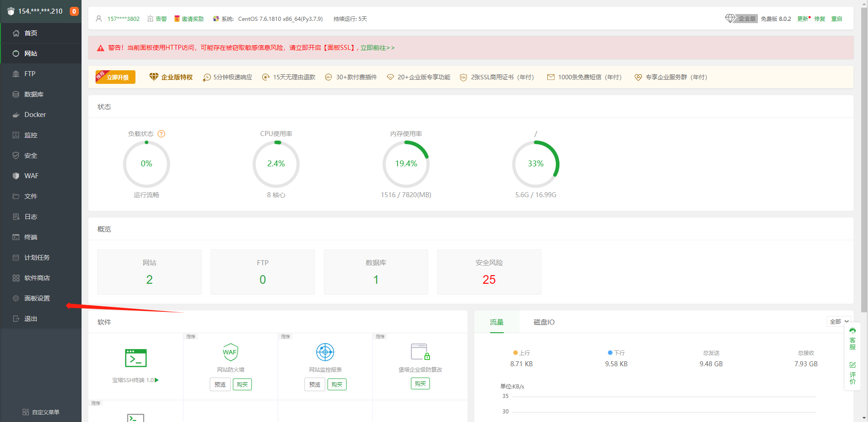Click the 面板设置 gear icon
Image resolution: width=868 pixels, height=422 pixels.
tap(16, 298)
